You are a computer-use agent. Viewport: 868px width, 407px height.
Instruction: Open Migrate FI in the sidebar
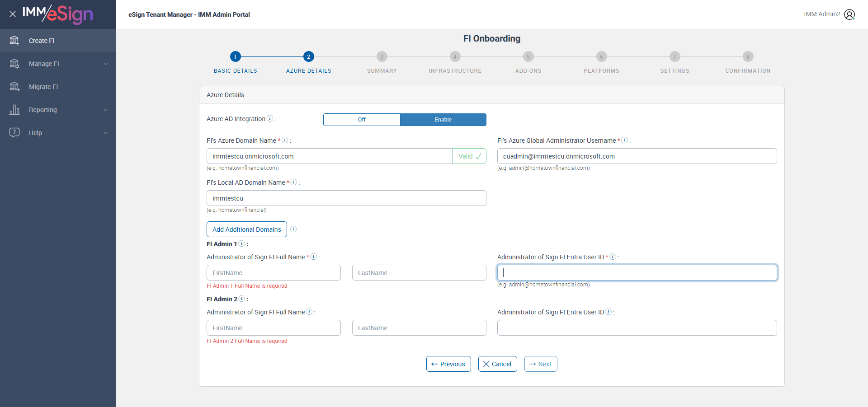click(43, 87)
